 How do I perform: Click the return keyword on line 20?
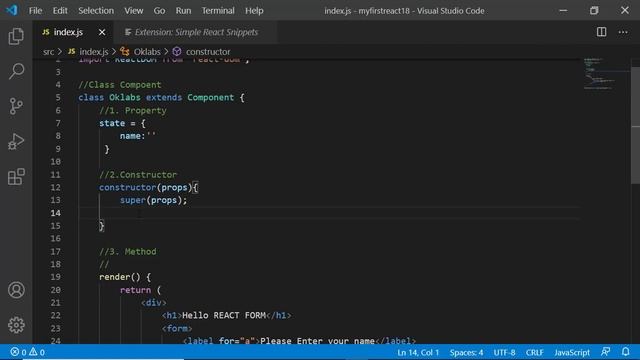click(x=135, y=290)
